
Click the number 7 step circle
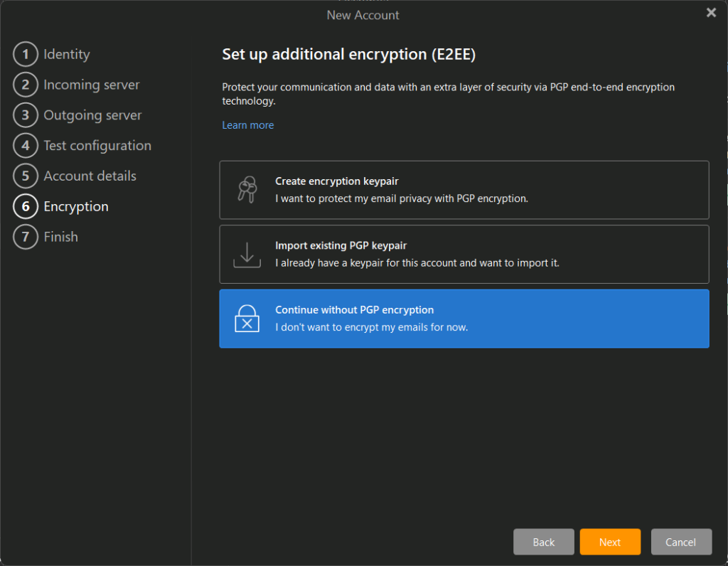tap(26, 237)
